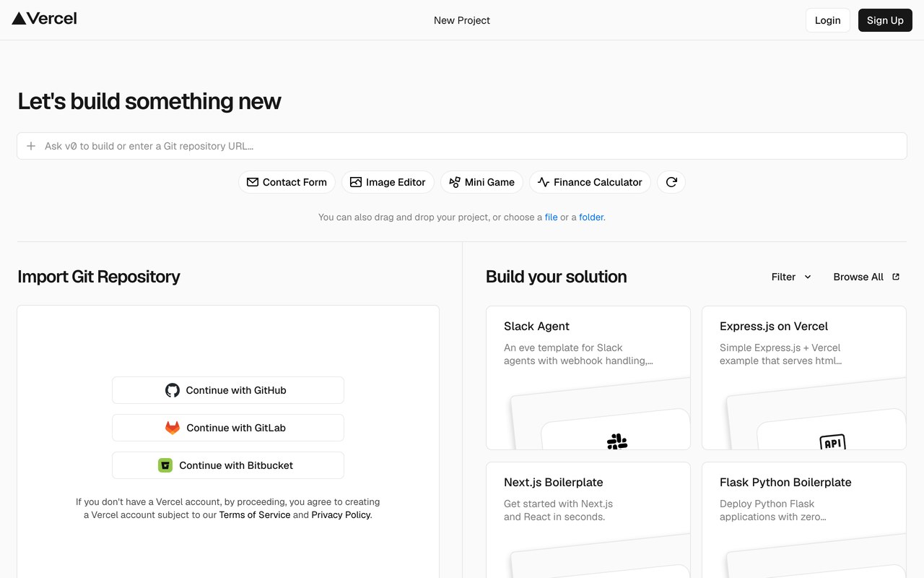
Task: Click the Slack logo in the Slack Agent card
Action: click(x=617, y=441)
